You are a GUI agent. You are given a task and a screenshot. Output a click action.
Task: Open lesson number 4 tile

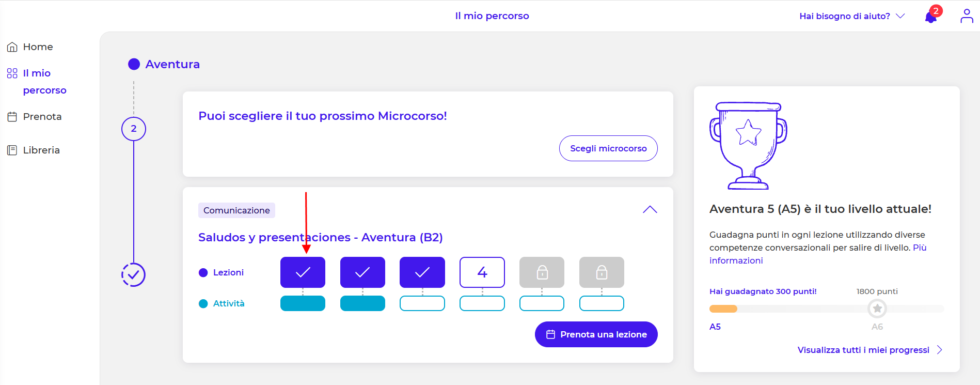(x=482, y=272)
